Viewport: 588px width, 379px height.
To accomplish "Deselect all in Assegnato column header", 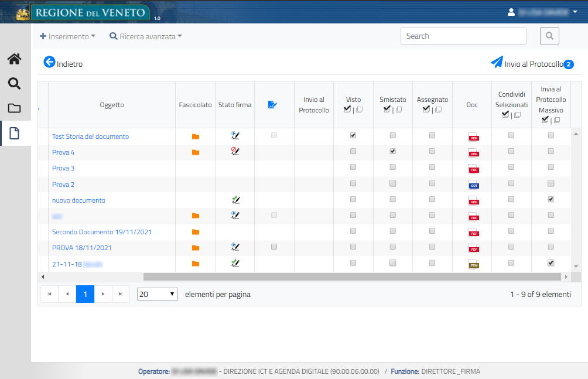I will pyautogui.click(x=438, y=110).
